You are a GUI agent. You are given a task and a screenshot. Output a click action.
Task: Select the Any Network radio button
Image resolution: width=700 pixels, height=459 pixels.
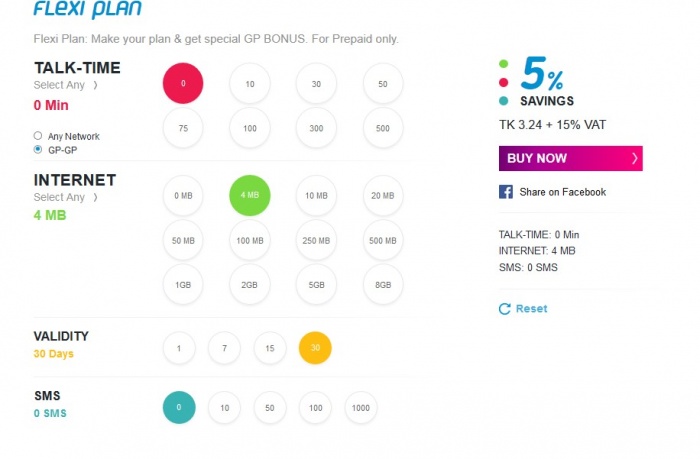pyautogui.click(x=38, y=136)
